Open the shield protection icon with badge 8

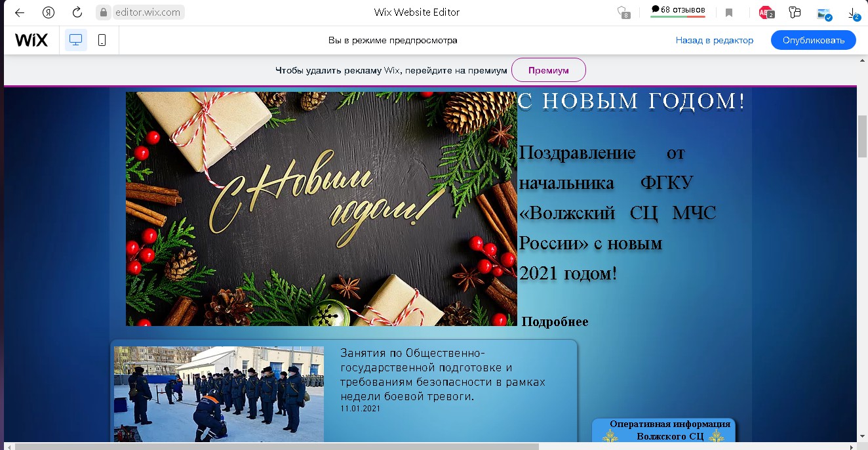tap(623, 12)
